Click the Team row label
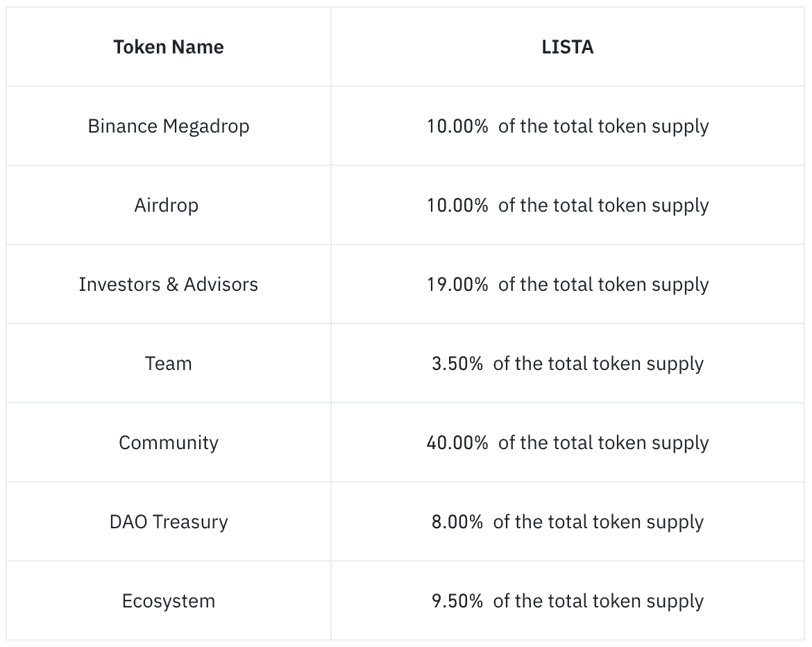The height and width of the screenshot is (647, 812). pos(169,364)
